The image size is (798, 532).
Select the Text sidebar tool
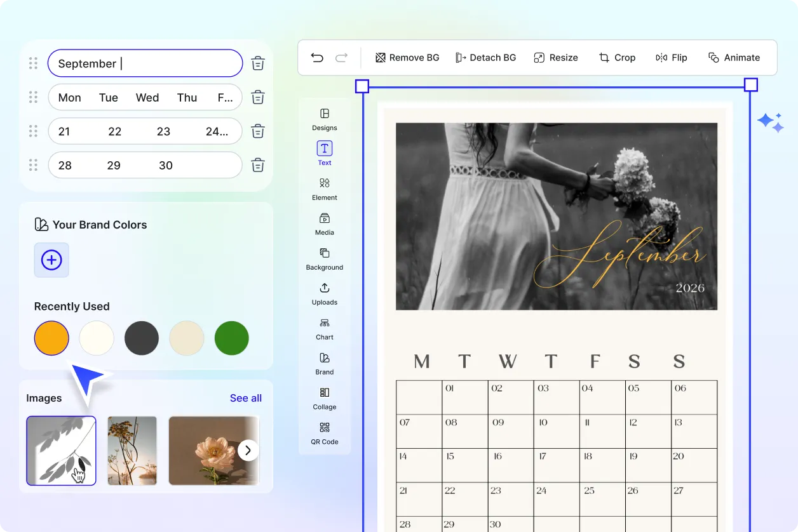point(325,154)
